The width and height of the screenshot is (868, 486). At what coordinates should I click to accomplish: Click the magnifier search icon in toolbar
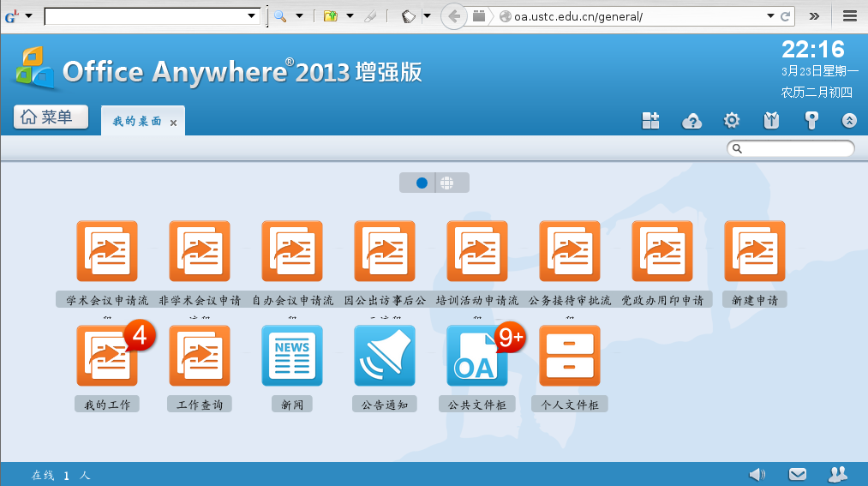pyautogui.click(x=281, y=16)
